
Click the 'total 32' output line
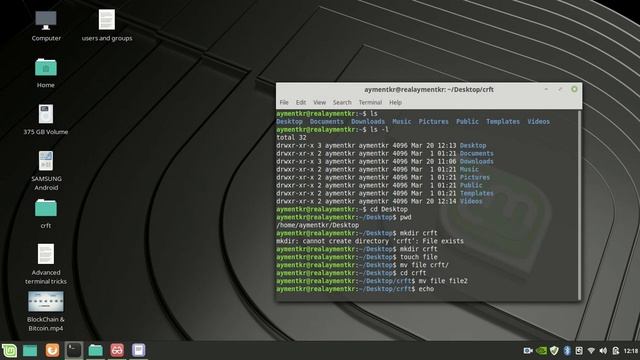(291, 138)
